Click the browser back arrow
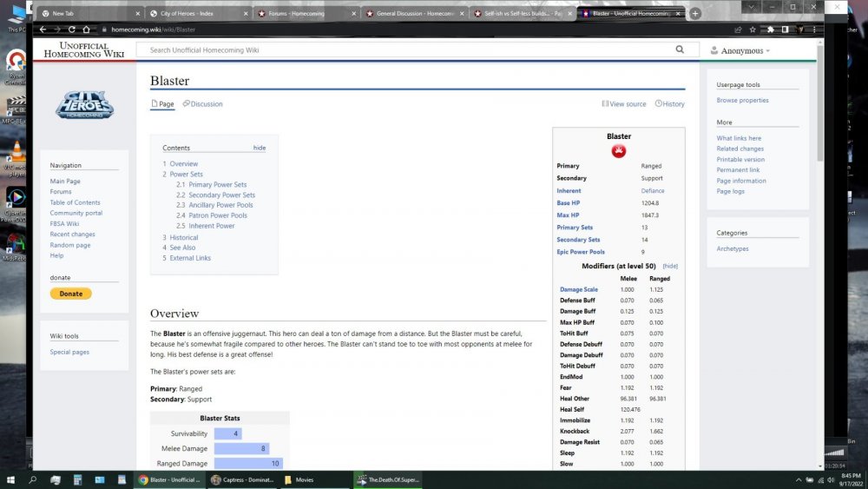This screenshot has width=868, height=489. [x=43, y=29]
